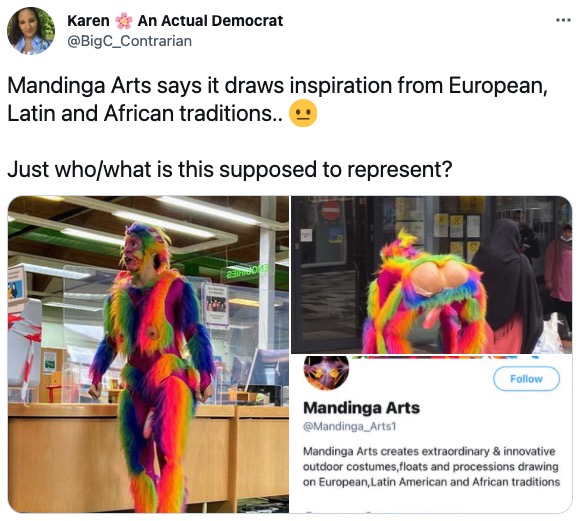Viewport: 583px width, 521px height.
Task: Click the Mandinga Arts bio description text
Action: [x=431, y=466]
